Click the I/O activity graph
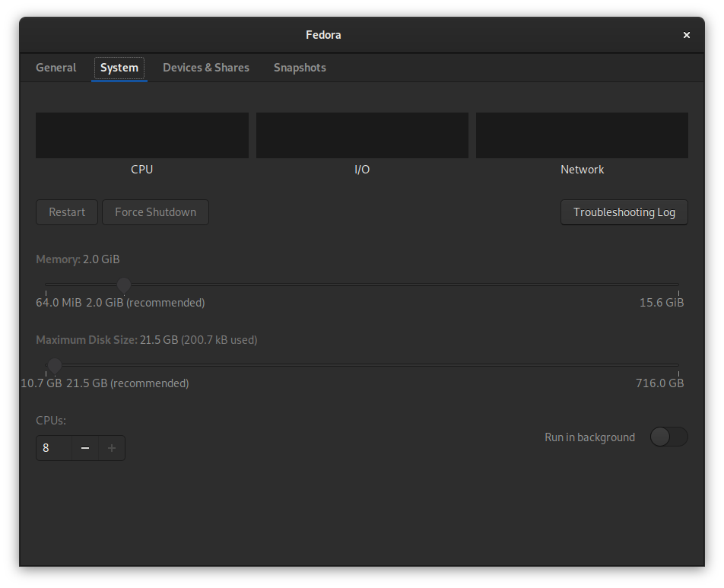The width and height of the screenshot is (724, 588). pyautogui.click(x=363, y=135)
